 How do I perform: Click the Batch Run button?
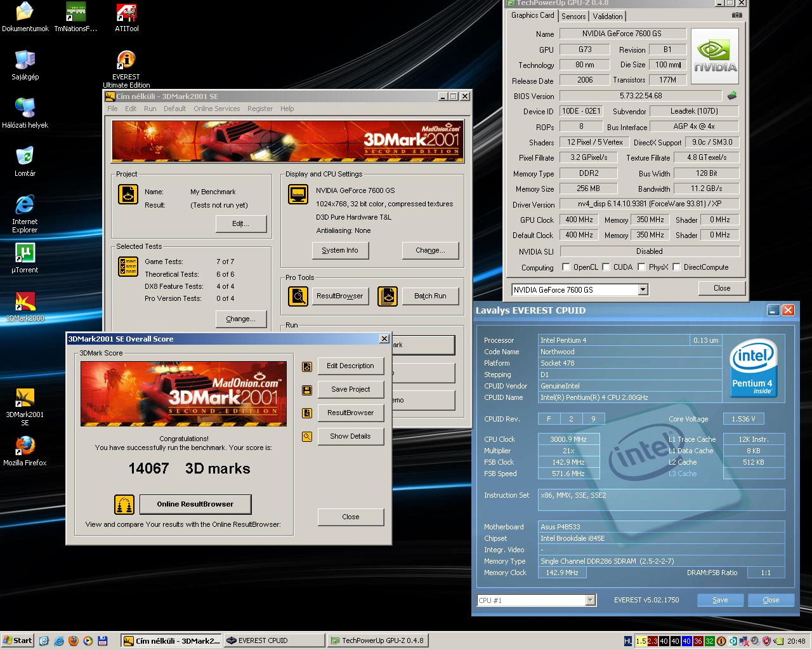point(430,296)
